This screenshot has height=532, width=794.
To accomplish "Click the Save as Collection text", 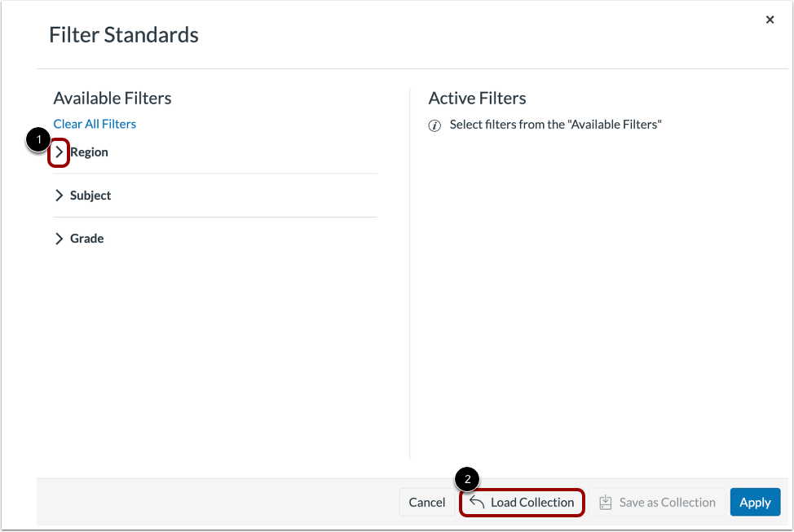I will [x=668, y=502].
